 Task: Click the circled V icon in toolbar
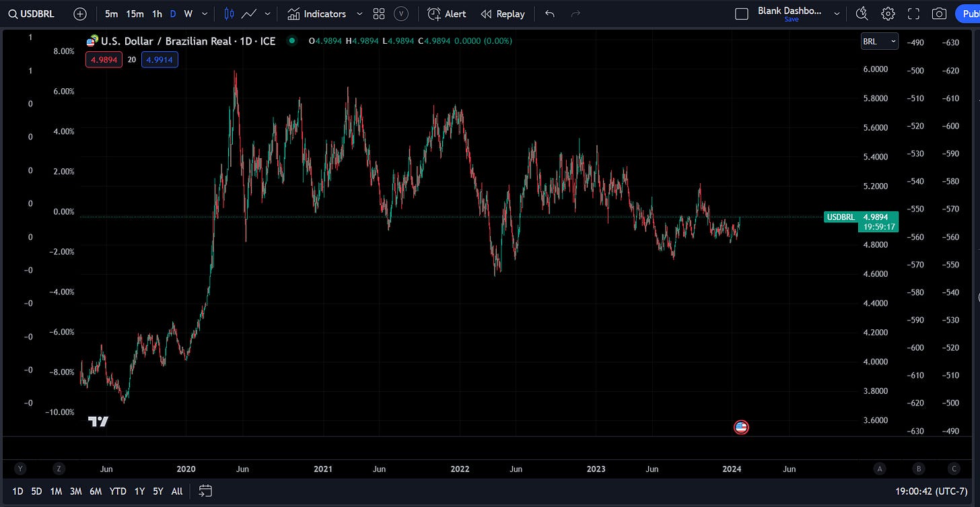click(x=401, y=13)
